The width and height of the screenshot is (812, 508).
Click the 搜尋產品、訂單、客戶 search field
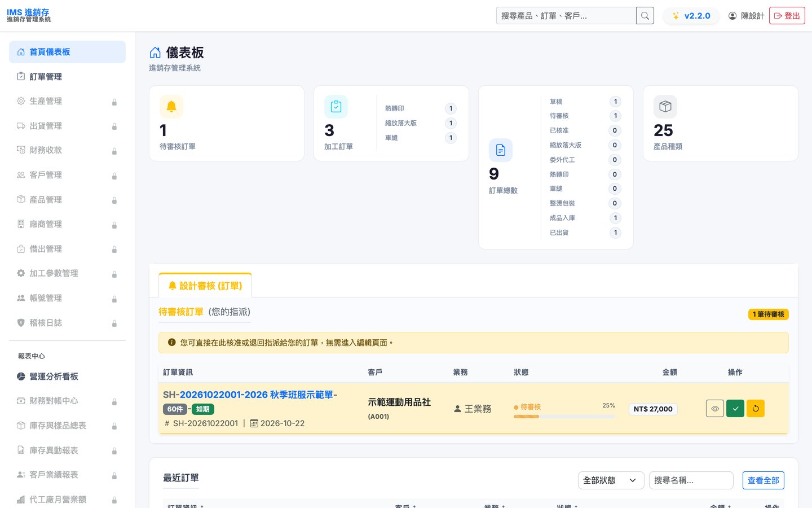click(566, 16)
